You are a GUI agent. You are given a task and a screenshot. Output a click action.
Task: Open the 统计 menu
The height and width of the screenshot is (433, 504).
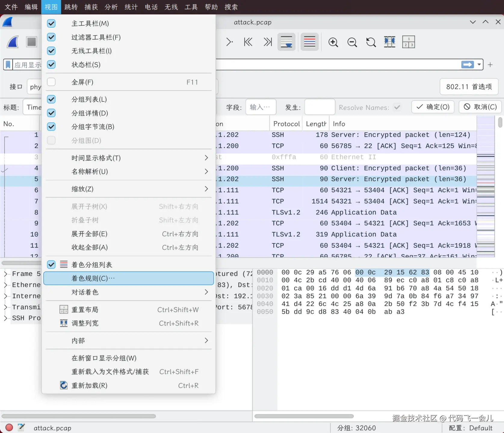click(x=131, y=7)
